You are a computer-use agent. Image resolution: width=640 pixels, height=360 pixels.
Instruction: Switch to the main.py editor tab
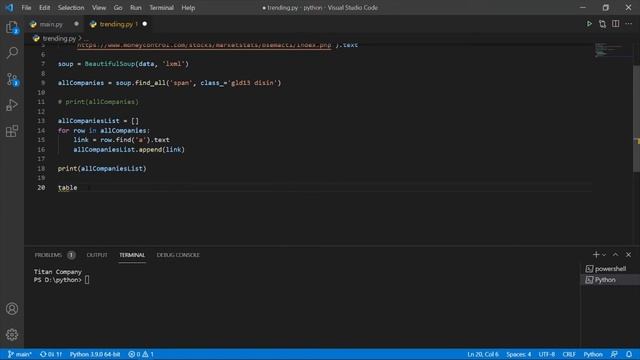point(51,24)
